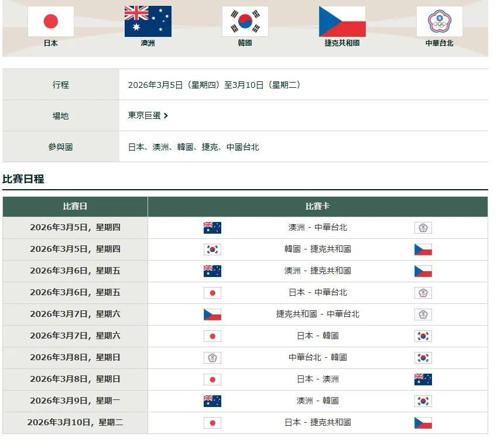Click Korea flag in 日本 - 韓國 row

click(423, 336)
